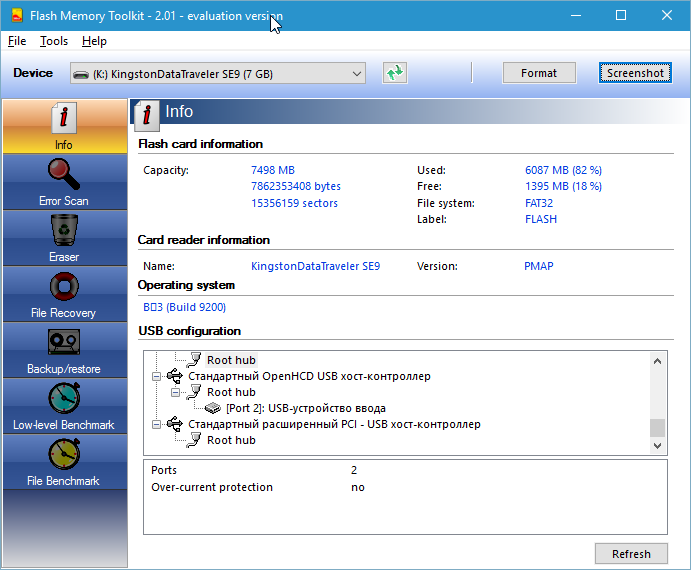Click the 'Over-current protection' property row
The height and width of the screenshot is (570, 691).
click(405, 487)
